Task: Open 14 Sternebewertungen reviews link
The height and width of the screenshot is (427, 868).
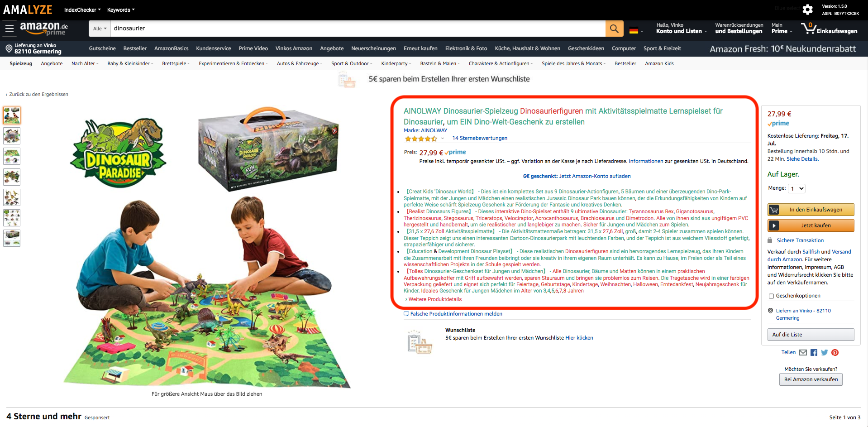Action: pyautogui.click(x=480, y=138)
